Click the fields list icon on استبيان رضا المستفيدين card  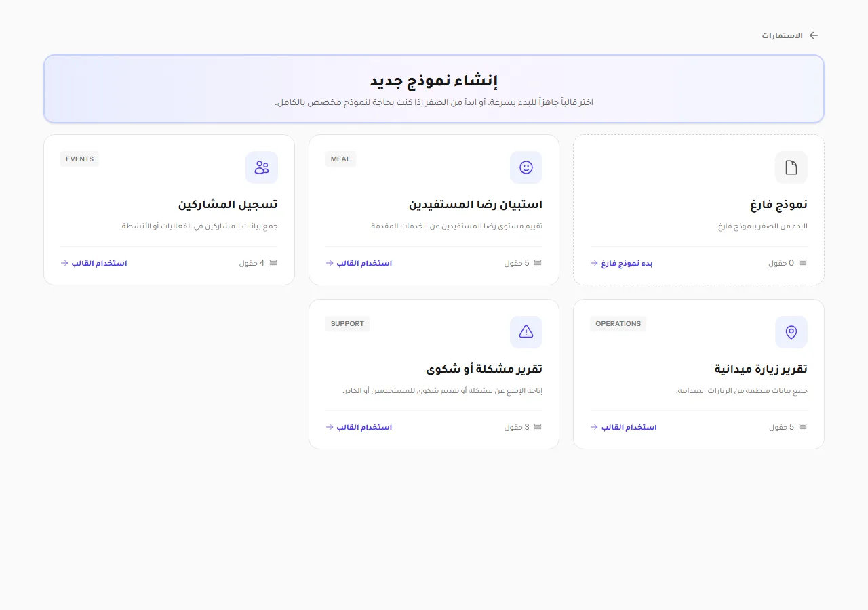click(x=538, y=263)
